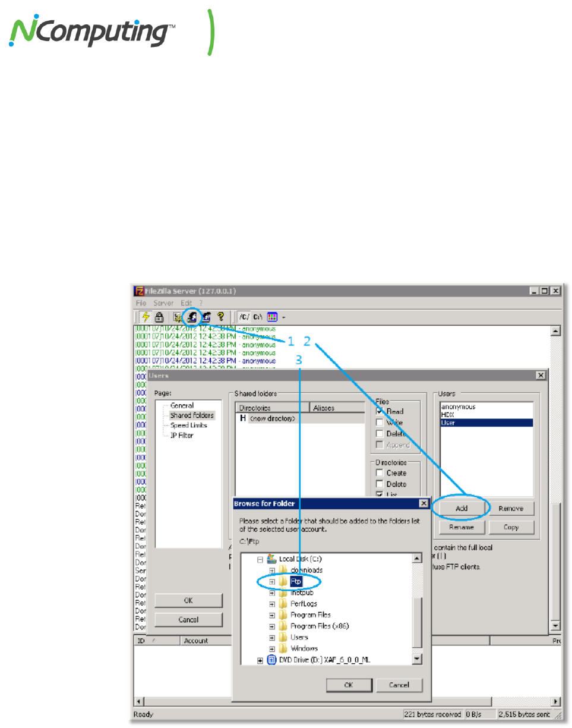572x728 pixels.
Task: Click OK in the Users dialog
Action: 188,600
